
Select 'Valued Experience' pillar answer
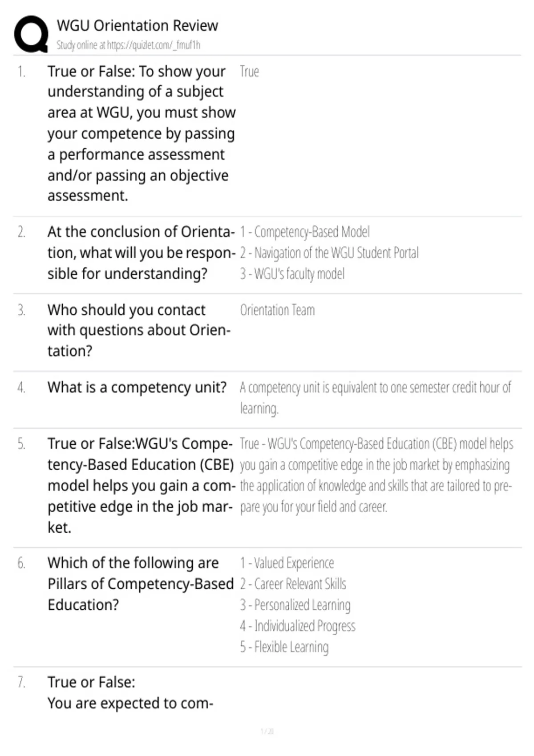(287, 563)
